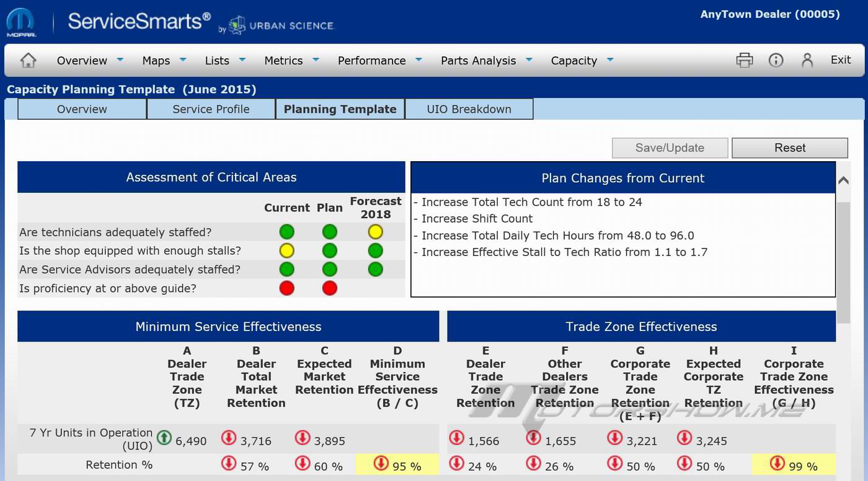
Task: Click red arrow beside 24 % retention
Action: click(x=457, y=463)
